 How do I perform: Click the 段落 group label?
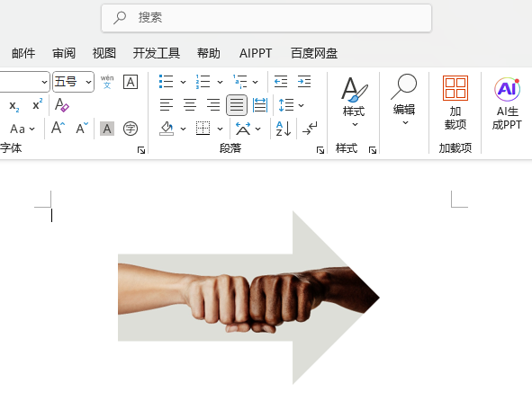pyautogui.click(x=230, y=148)
